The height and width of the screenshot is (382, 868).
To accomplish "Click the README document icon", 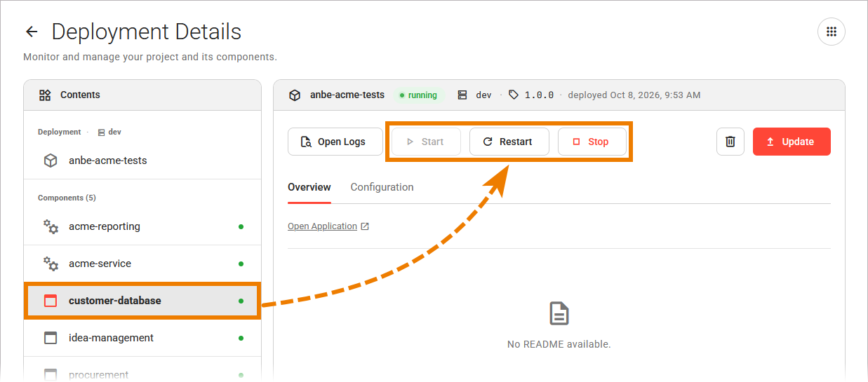I will (x=559, y=313).
